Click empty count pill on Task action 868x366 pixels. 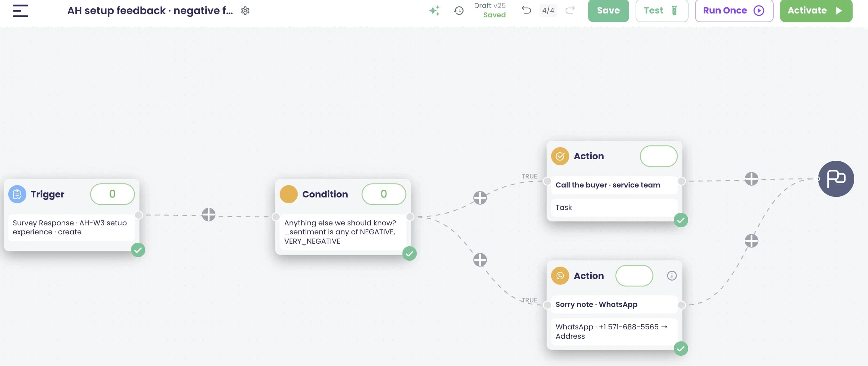(x=658, y=156)
